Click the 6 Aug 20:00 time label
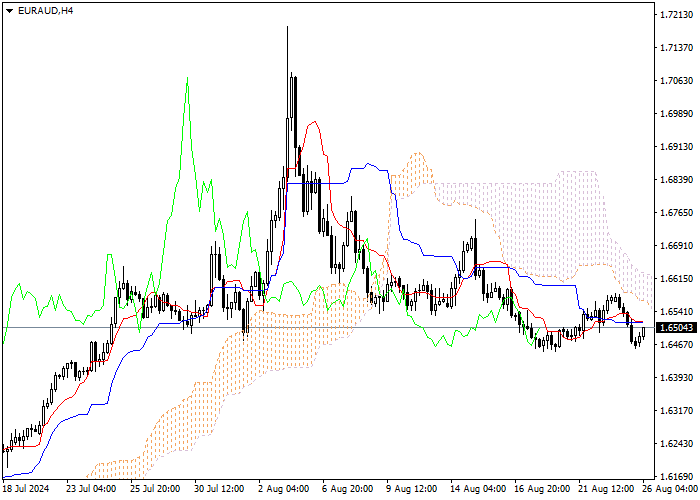The width and height of the screenshot is (700, 500). [x=347, y=489]
